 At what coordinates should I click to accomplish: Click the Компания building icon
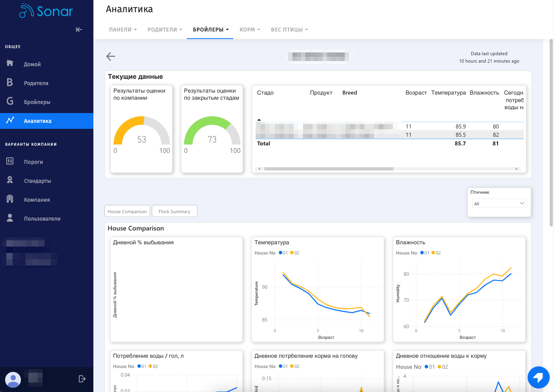click(x=10, y=199)
